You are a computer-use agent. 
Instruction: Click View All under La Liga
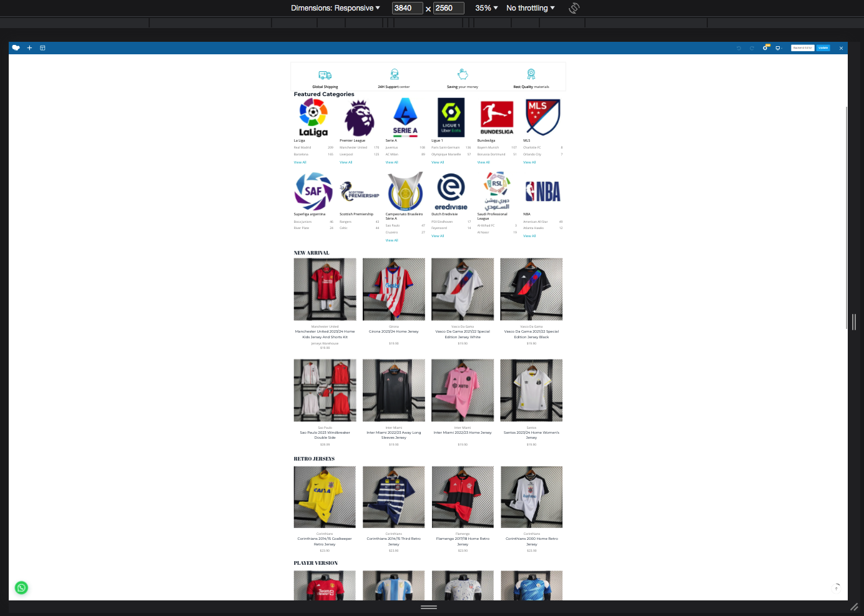point(300,162)
